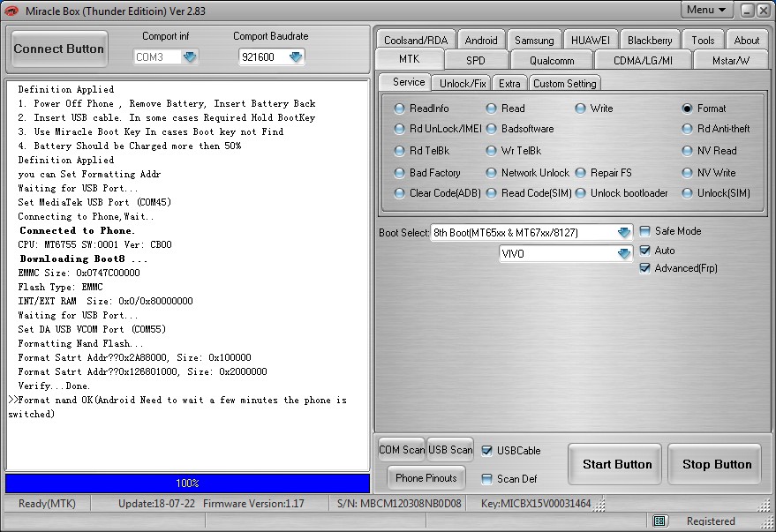Viewport: 776px width, 532px height.
Task: Select the Network Unlock radio option
Action: pyautogui.click(x=491, y=173)
